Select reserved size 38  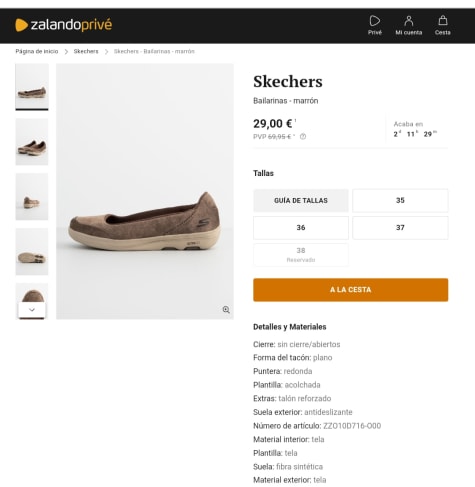tap(301, 255)
